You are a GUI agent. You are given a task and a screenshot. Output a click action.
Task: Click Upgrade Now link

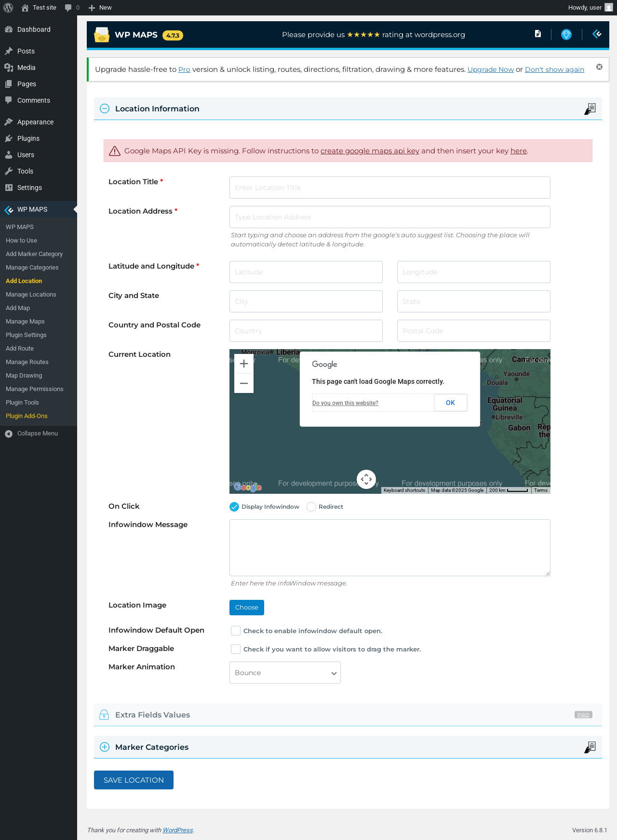coord(491,69)
